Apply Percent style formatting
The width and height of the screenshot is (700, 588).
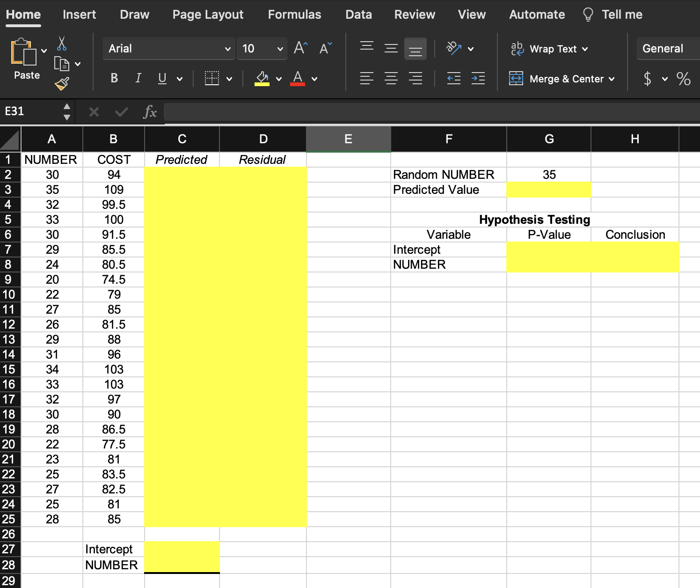(684, 79)
